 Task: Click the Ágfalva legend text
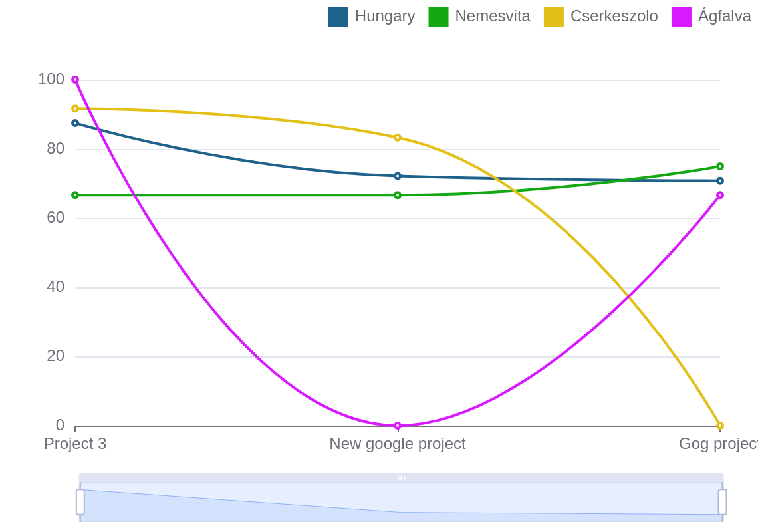(724, 16)
